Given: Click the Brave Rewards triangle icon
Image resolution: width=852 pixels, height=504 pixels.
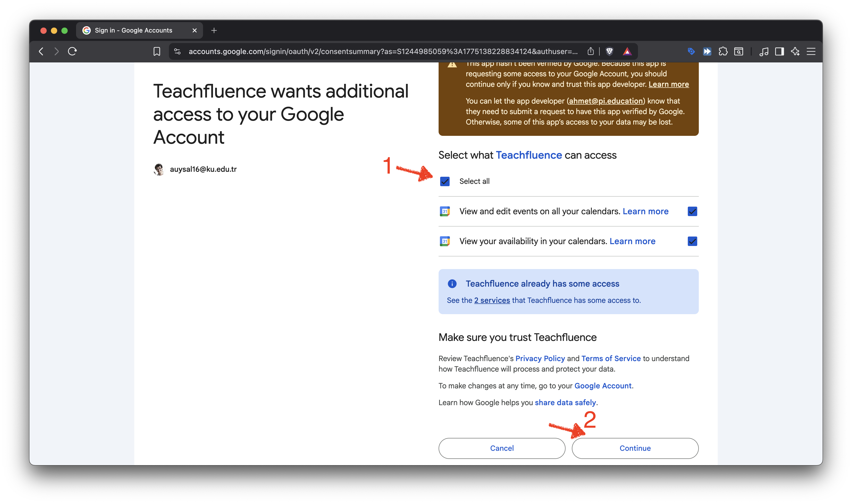Looking at the screenshot, I should (x=627, y=51).
